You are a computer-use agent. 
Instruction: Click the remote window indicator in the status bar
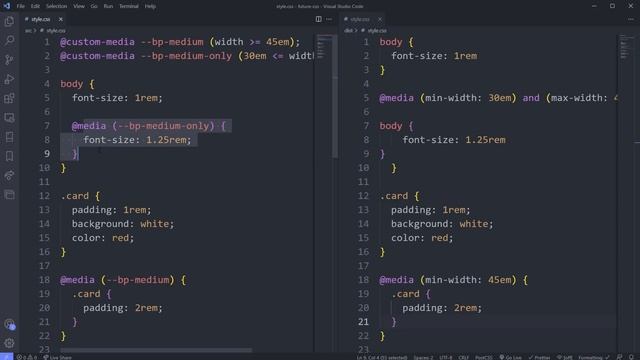pos(7,357)
